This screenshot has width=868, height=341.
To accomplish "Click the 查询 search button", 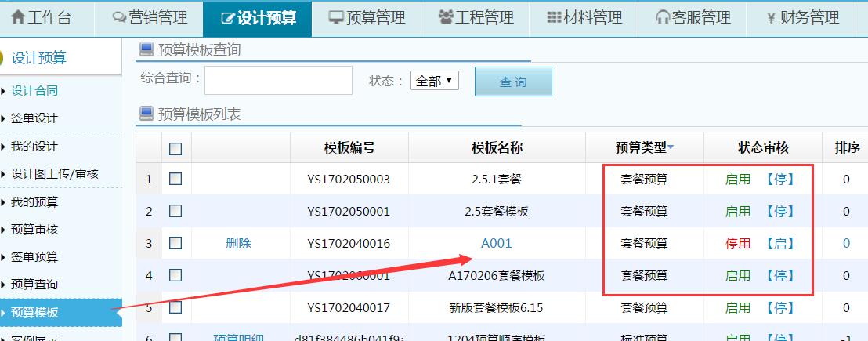I will tap(513, 82).
